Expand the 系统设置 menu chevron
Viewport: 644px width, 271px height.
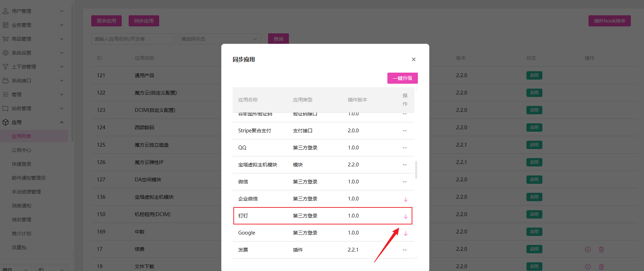[62, 53]
